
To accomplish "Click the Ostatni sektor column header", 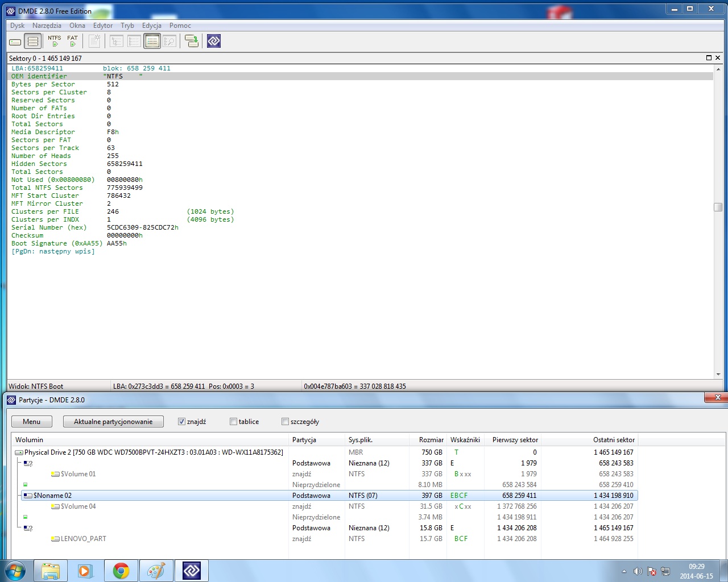I will 589,440.
